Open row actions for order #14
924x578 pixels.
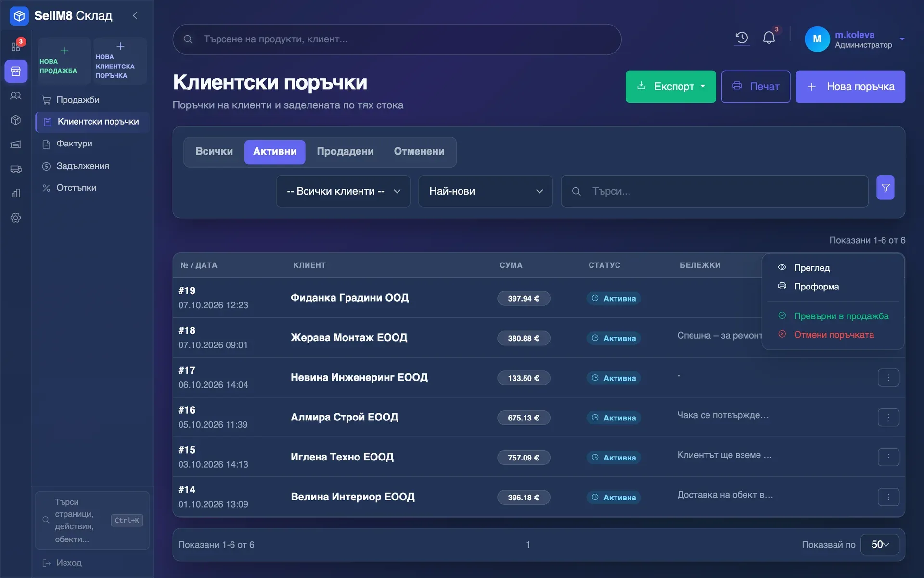pyautogui.click(x=888, y=497)
